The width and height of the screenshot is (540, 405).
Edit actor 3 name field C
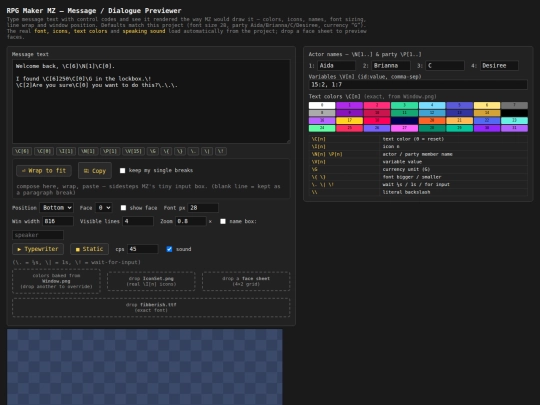click(x=445, y=65)
